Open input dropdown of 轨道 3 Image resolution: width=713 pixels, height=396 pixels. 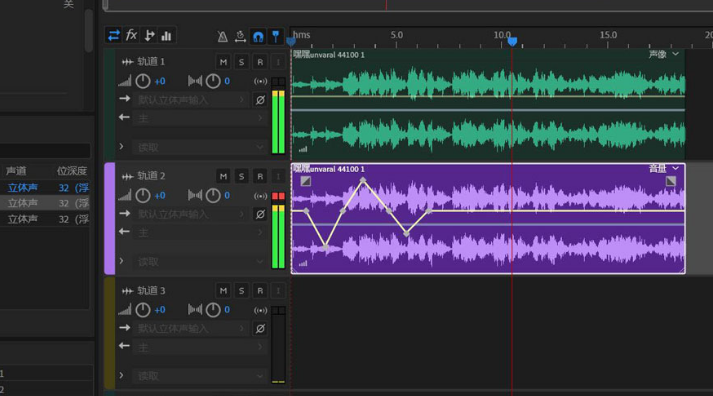(x=191, y=328)
